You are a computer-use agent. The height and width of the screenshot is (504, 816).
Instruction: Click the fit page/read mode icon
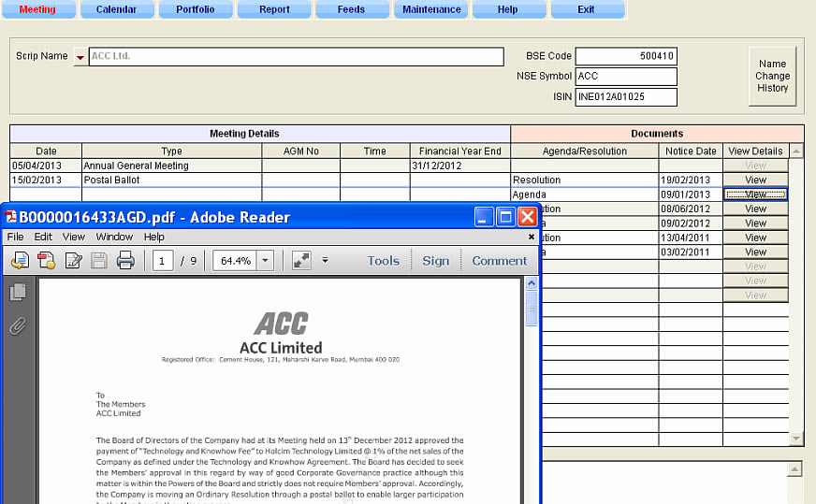(x=301, y=261)
